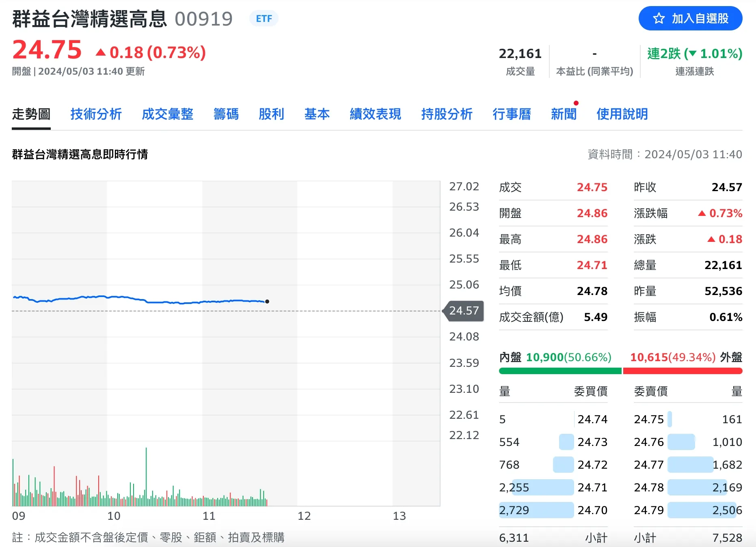The width and height of the screenshot is (756, 547).
Task: Click the big price 24.75 in header
Action: pos(47,50)
